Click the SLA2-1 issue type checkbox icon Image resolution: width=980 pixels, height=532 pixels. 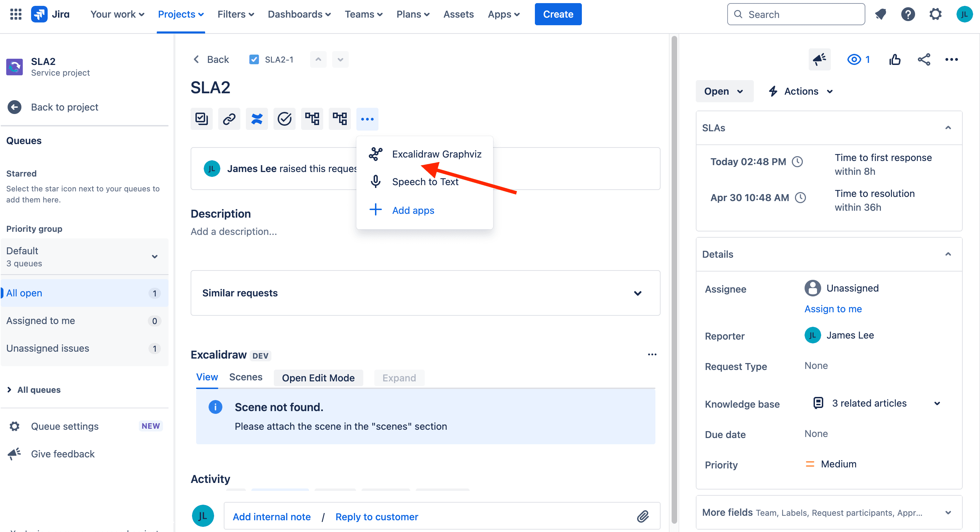point(254,59)
